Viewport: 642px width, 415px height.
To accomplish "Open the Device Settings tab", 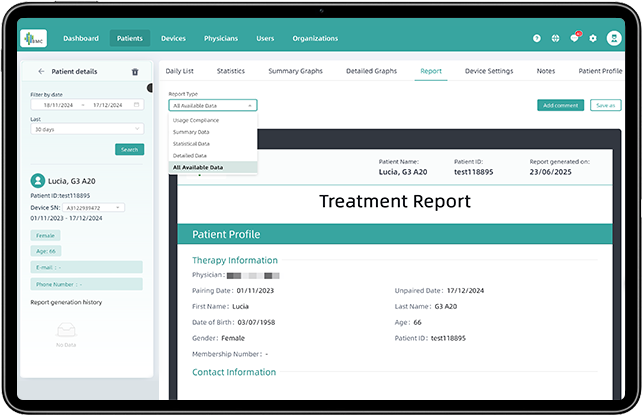I will point(489,72).
